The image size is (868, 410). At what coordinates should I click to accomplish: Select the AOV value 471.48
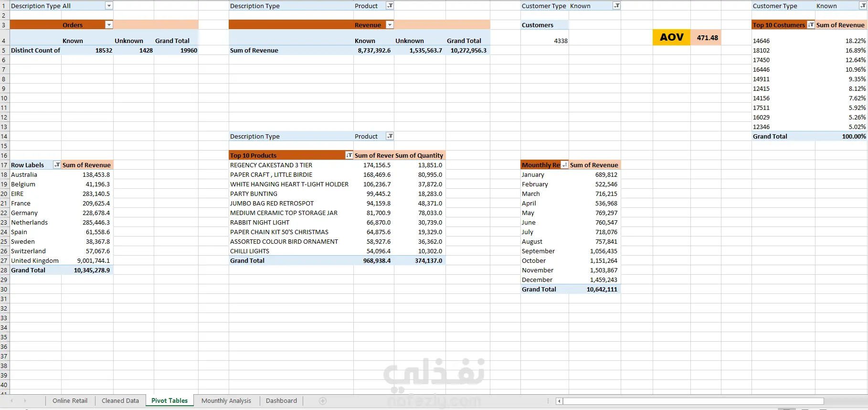pyautogui.click(x=706, y=37)
